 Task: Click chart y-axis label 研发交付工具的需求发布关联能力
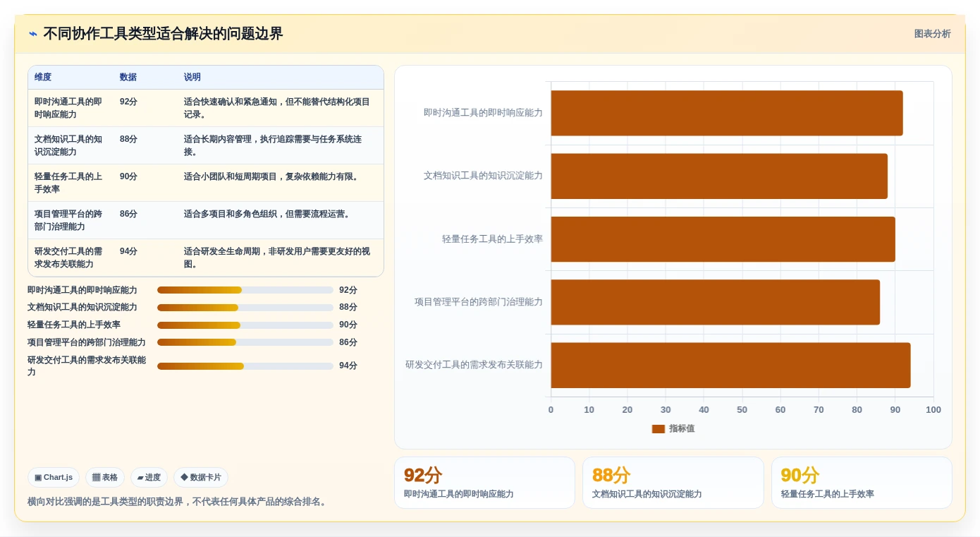474,365
